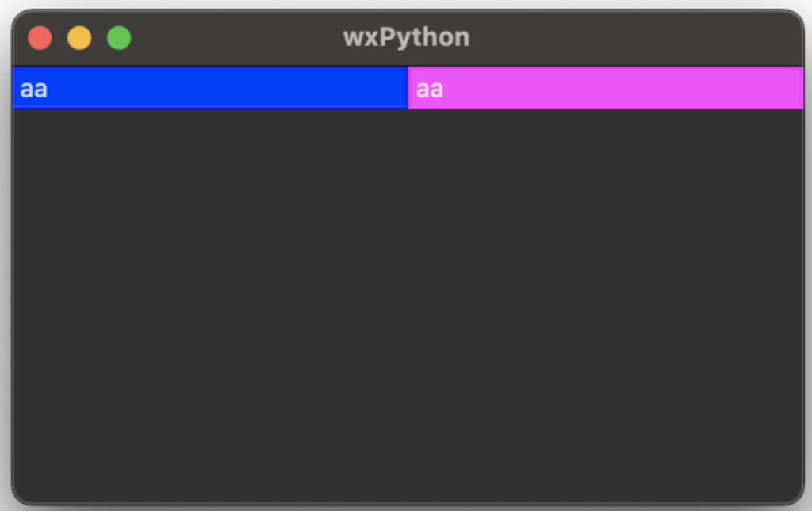Click the yellow traffic light icon
The width and height of the screenshot is (812, 511).
(79, 38)
